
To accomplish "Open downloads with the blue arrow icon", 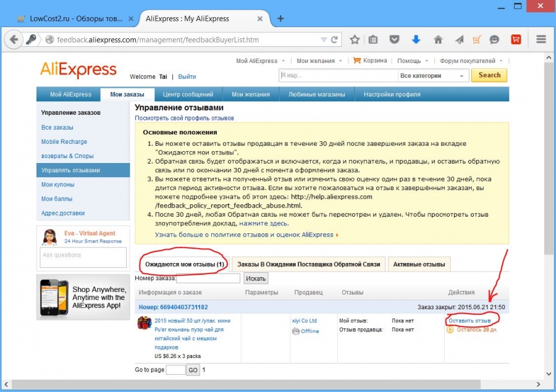I will (416, 40).
